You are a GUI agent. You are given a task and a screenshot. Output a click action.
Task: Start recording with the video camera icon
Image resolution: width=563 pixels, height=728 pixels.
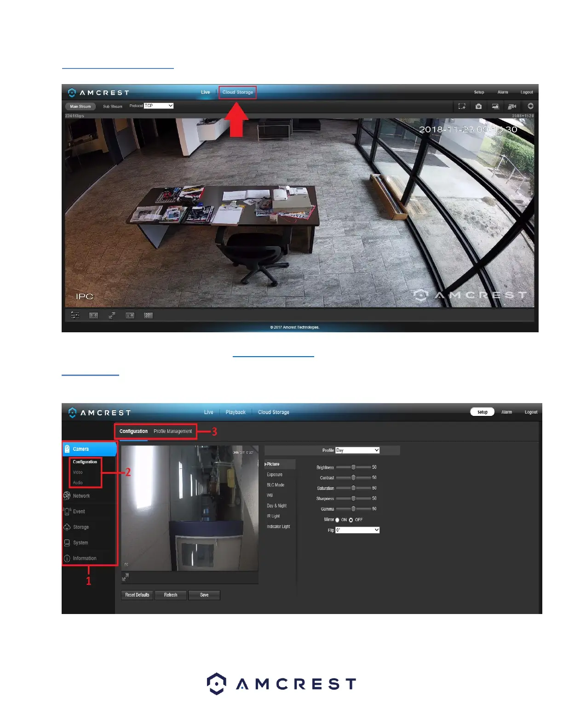click(x=512, y=106)
